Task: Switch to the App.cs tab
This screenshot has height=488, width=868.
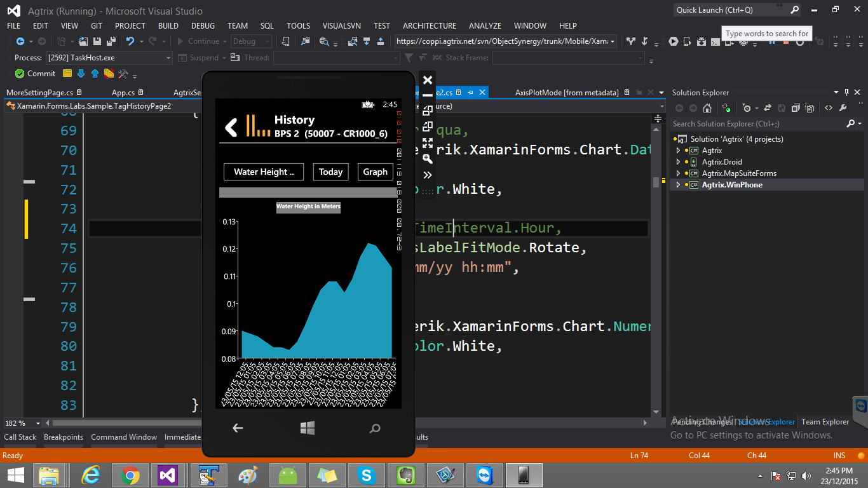Action: [x=123, y=93]
